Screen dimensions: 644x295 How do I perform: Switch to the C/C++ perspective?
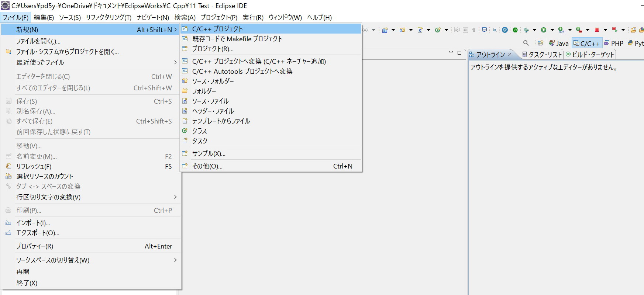coord(587,43)
